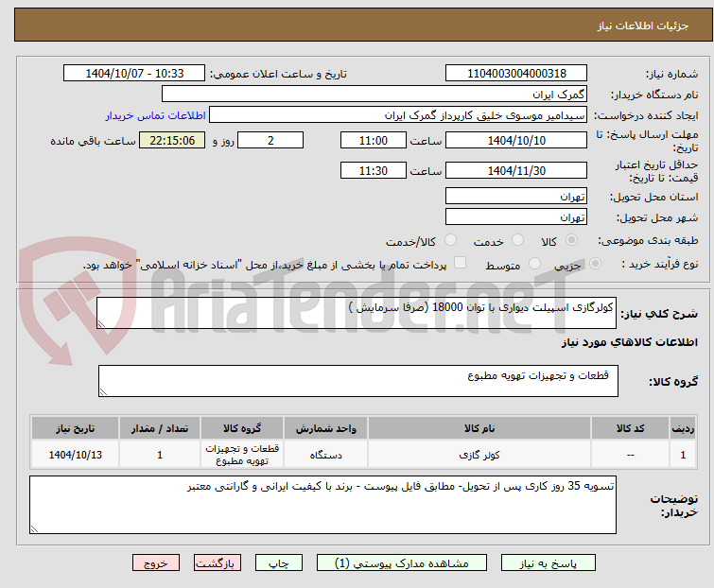Click the تاریخ نیاز column header
The height and width of the screenshot is (588, 714).
point(75,428)
